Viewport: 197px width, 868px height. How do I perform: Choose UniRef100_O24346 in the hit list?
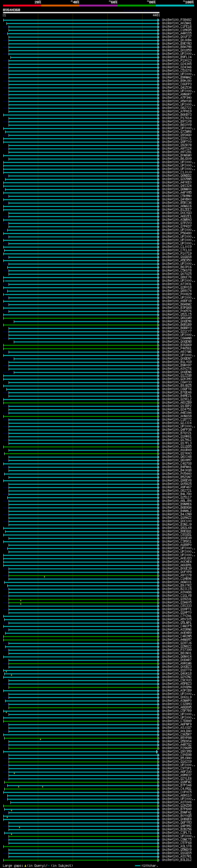pyautogui.click(x=177, y=67)
